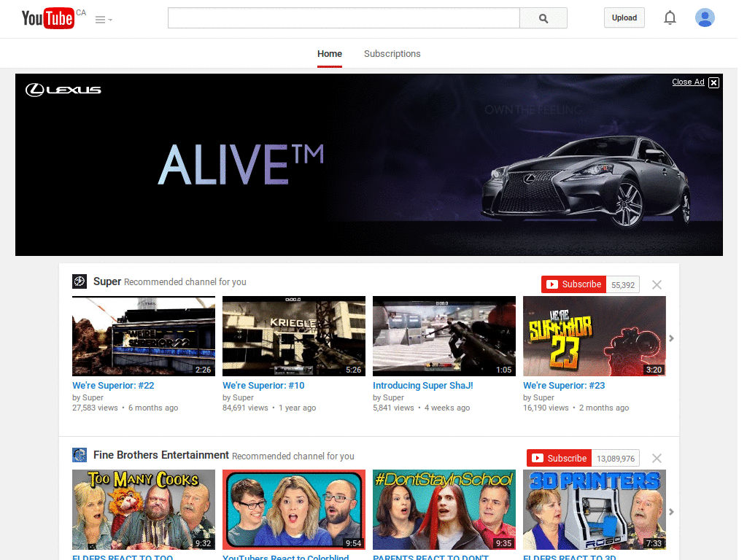
Task: Click the We're Superior: #23 title
Action: coord(564,385)
